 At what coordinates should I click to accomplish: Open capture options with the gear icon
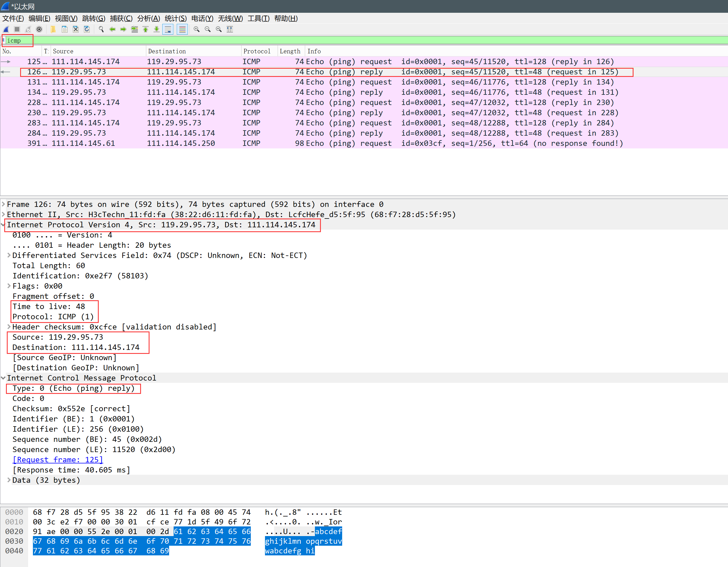(39, 29)
